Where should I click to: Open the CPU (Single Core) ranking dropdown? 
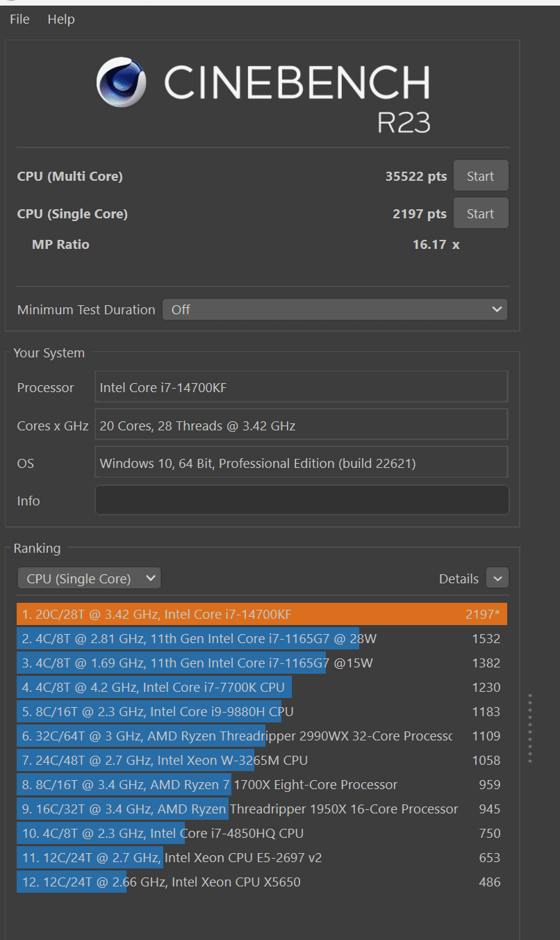89,578
